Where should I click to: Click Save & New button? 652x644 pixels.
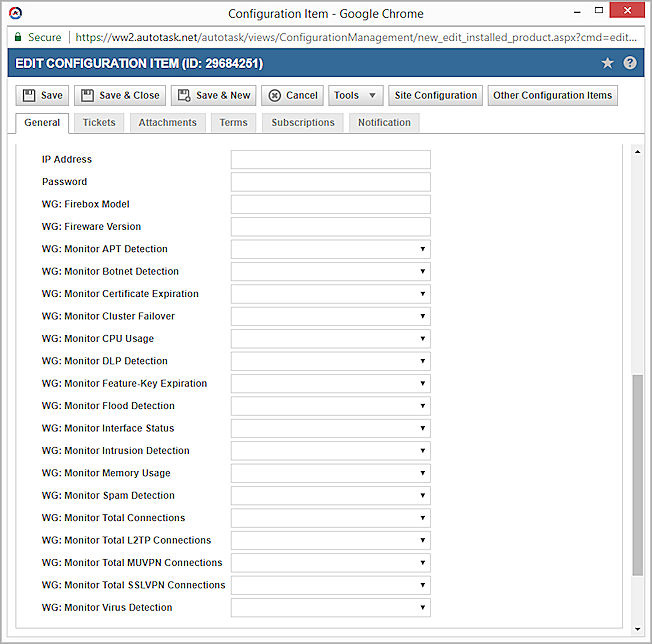click(x=214, y=96)
